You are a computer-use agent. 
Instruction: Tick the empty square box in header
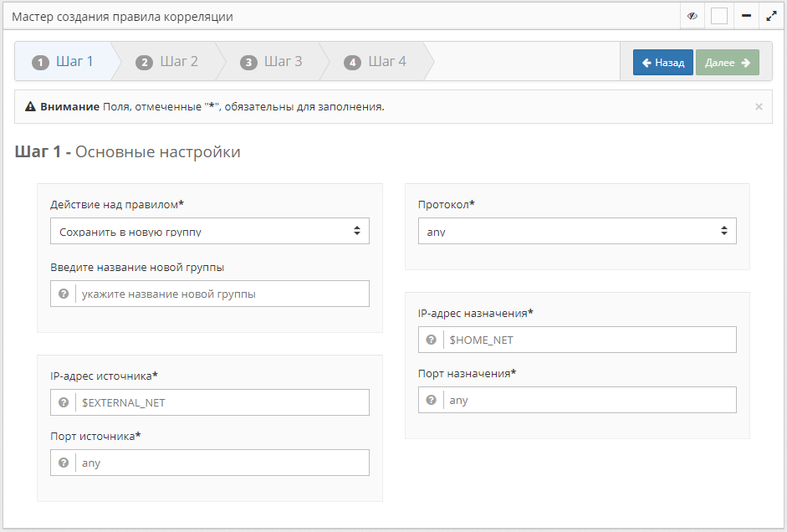click(719, 16)
